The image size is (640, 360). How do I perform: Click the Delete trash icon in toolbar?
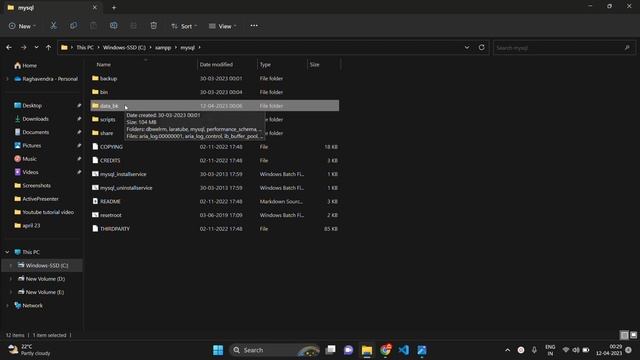(153, 26)
